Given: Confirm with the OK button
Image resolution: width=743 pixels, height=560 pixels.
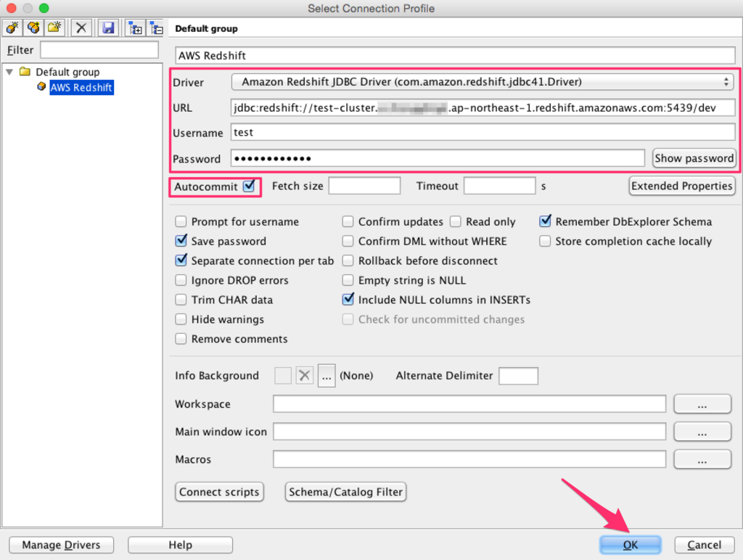Looking at the screenshot, I should (x=631, y=545).
